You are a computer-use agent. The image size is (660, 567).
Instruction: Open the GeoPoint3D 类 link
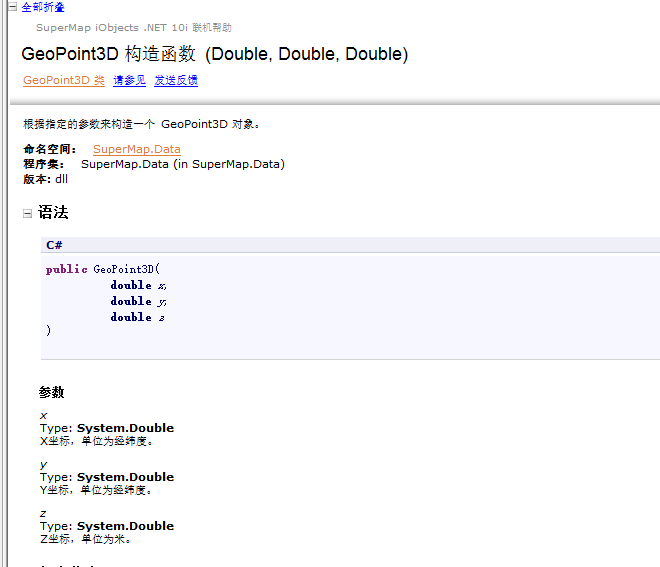[x=64, y=80]
